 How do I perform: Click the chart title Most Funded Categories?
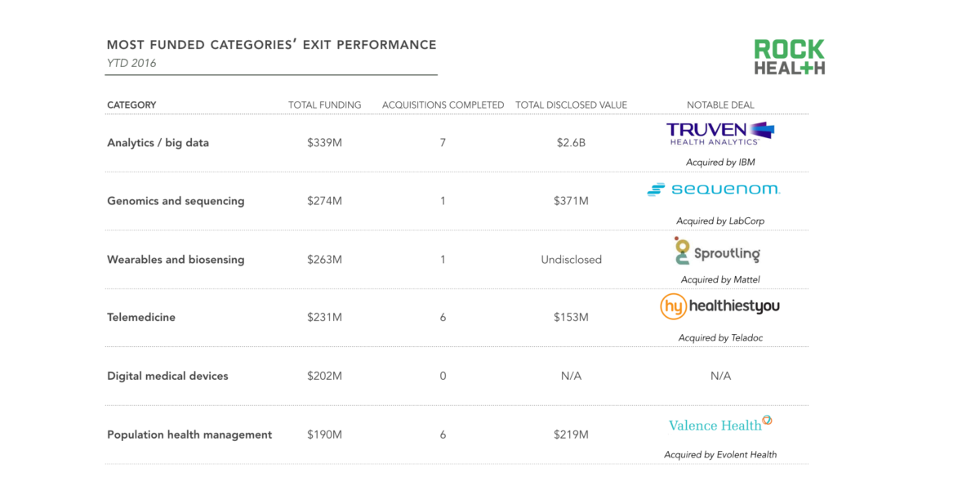click(271, 45)
